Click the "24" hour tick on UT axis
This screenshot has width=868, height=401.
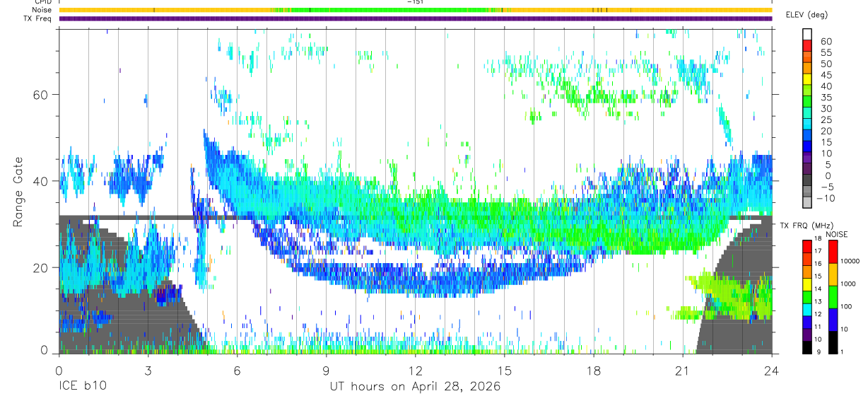coord(772,370)
